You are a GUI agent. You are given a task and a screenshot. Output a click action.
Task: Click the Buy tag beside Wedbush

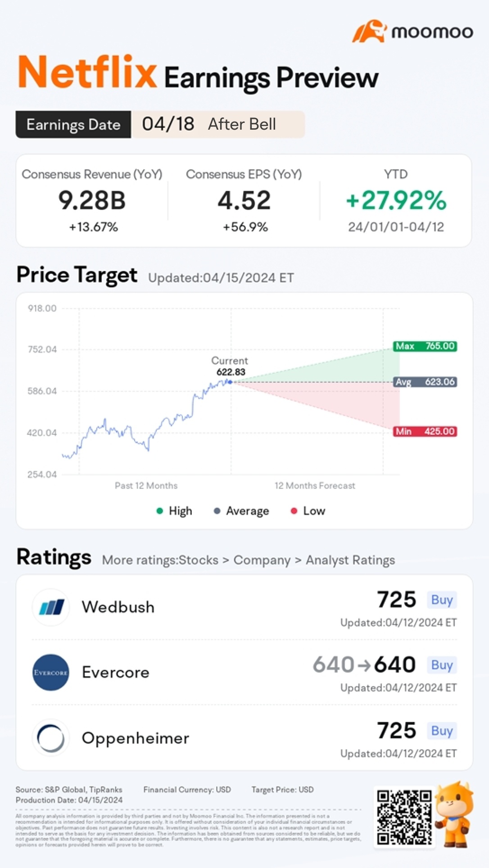pos(442,600)
